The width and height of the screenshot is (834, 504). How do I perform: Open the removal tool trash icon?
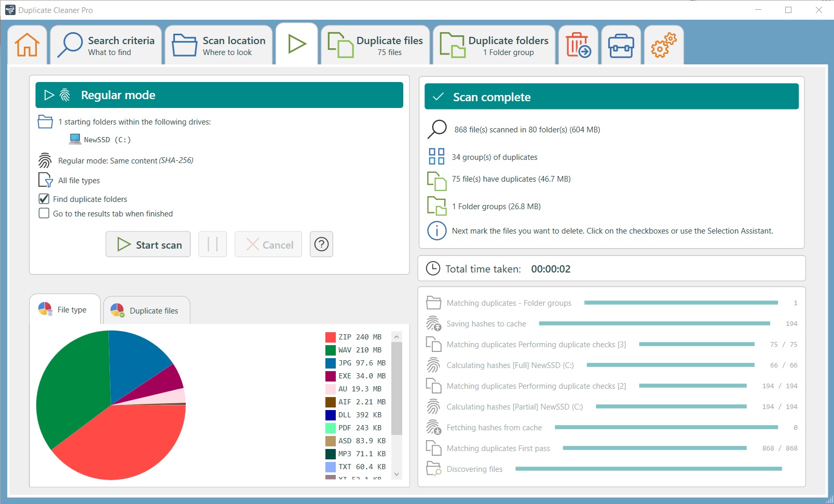click(578, 45)
